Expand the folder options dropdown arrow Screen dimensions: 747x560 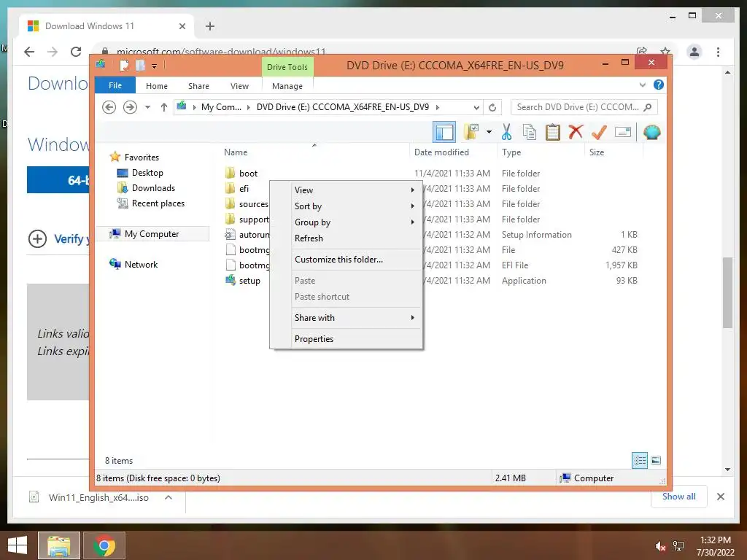tap(489, 132)
